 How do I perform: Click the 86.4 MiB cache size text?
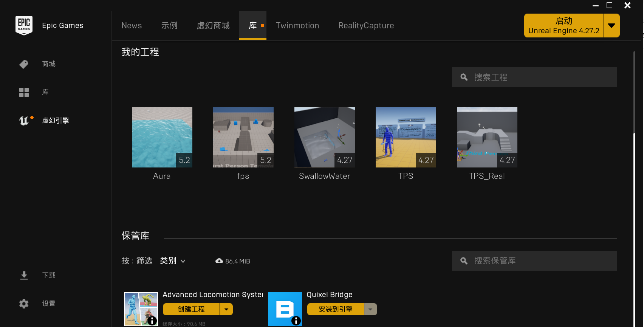238,261
